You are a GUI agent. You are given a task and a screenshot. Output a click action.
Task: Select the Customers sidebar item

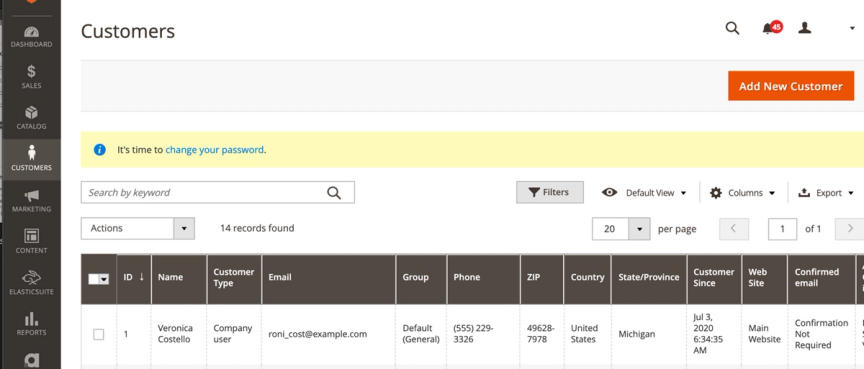pos(31,159)
